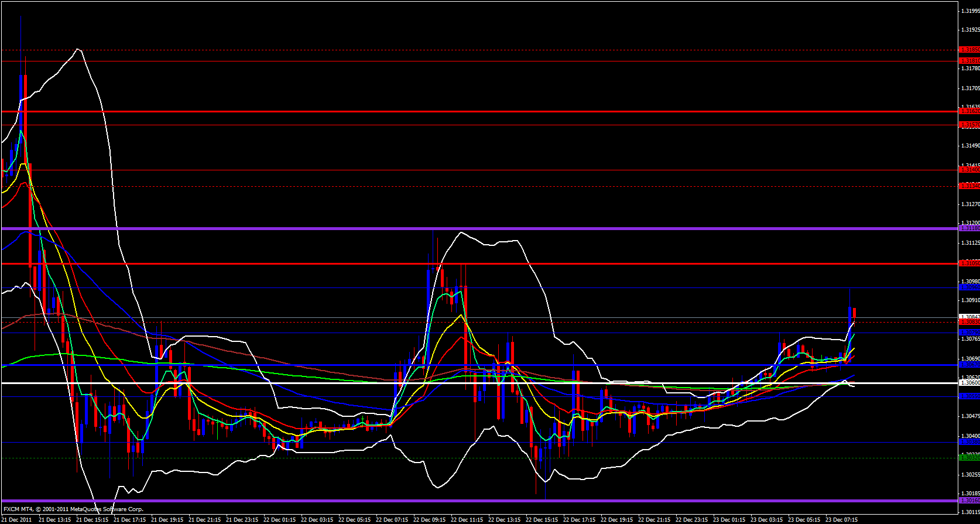
Task: Select the 1.30910 price scale value
Action: click(970, 300)
